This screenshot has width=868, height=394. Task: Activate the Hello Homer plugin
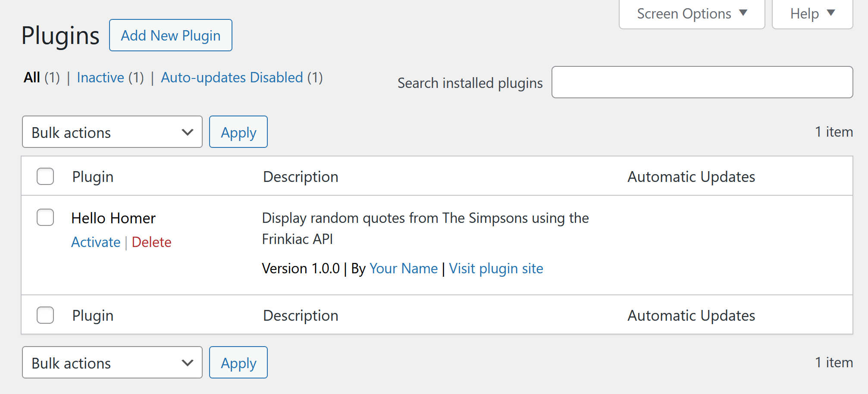(x=96, y=242)
